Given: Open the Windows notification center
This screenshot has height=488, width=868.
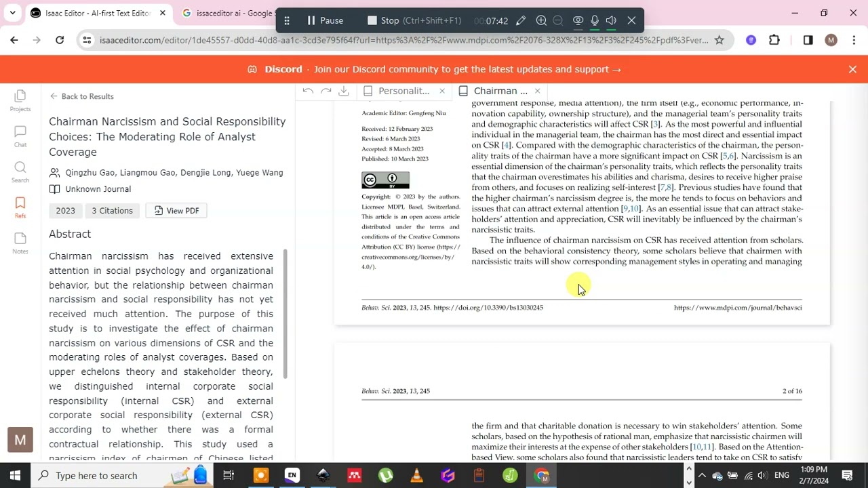Looking at the screenshot, I should click(847, 476).
